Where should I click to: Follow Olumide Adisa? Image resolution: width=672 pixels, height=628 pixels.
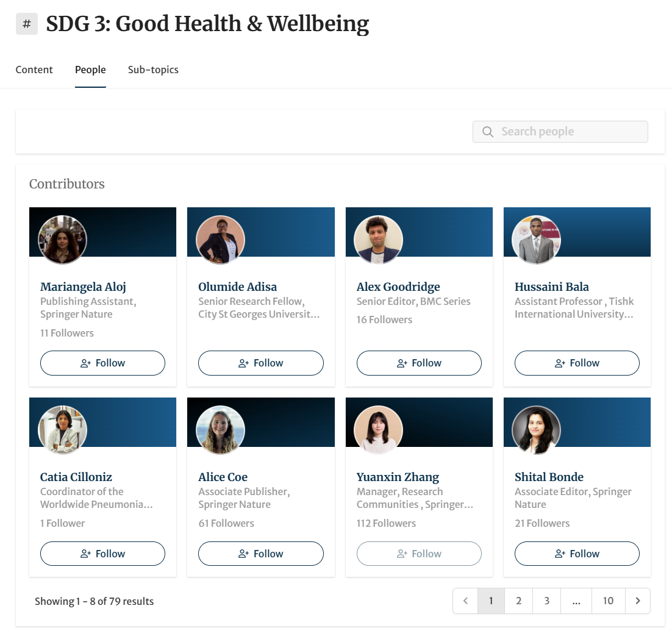pos(261,363)
